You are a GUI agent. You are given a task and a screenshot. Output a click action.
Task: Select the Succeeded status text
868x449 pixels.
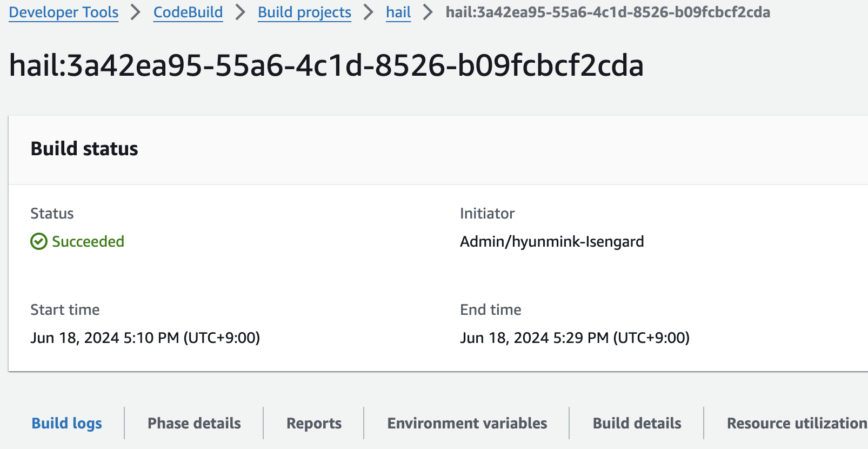click(88, 241)
